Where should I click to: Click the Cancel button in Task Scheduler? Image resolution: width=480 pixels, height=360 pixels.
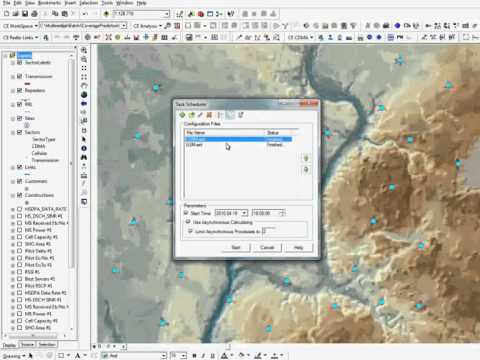tap(267, 247)
